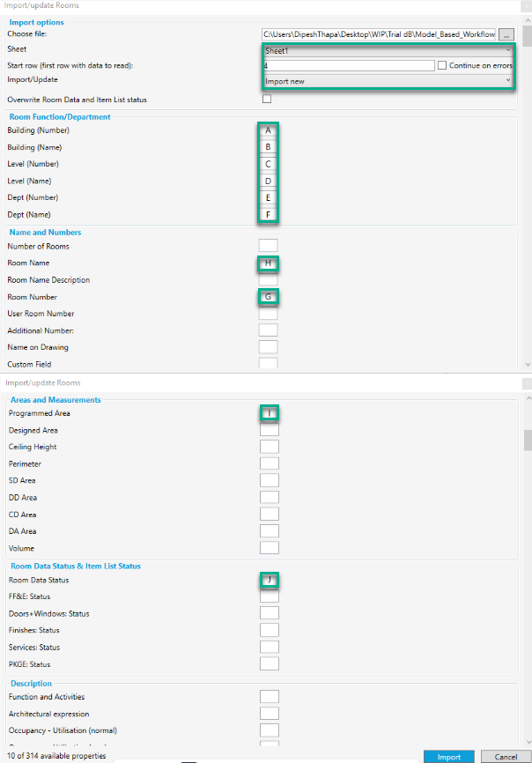Image resolution: width=532 pixels, height=763 pixels.
Task: Click the lower panel vertical scrollbar thumb
Action: pos(527,438)
